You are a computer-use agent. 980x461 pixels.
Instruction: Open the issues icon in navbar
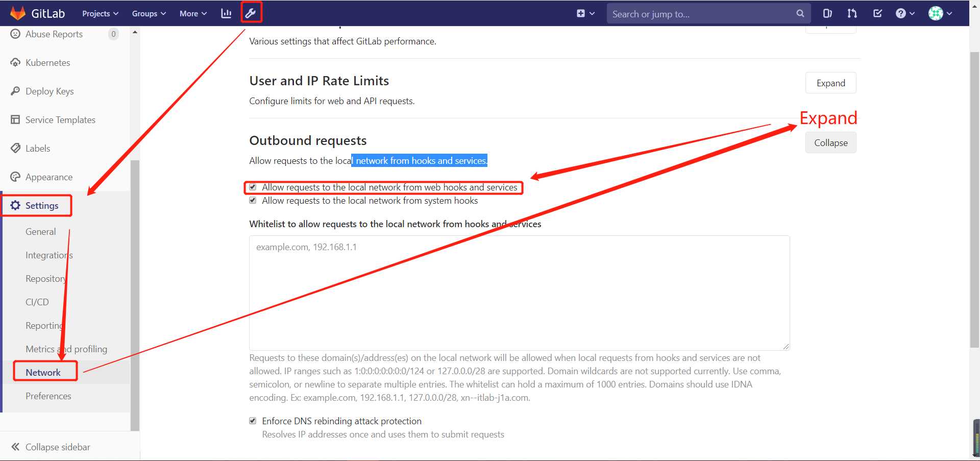click(827, 13)
